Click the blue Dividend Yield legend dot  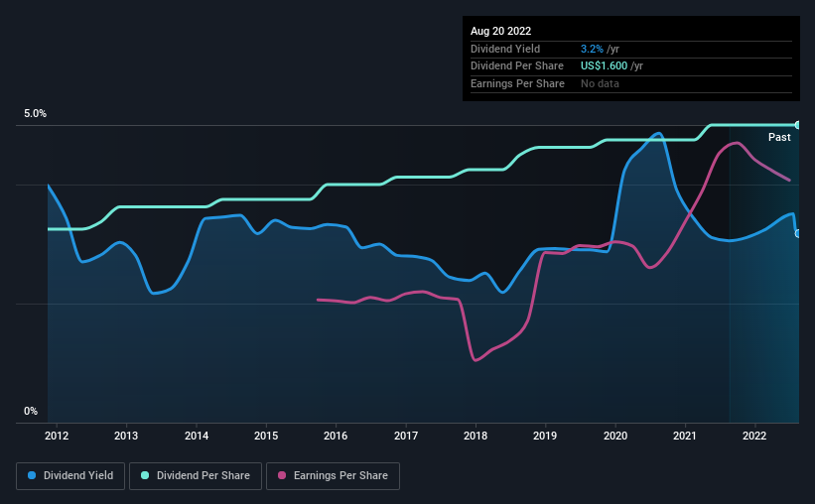click(32, 475)
